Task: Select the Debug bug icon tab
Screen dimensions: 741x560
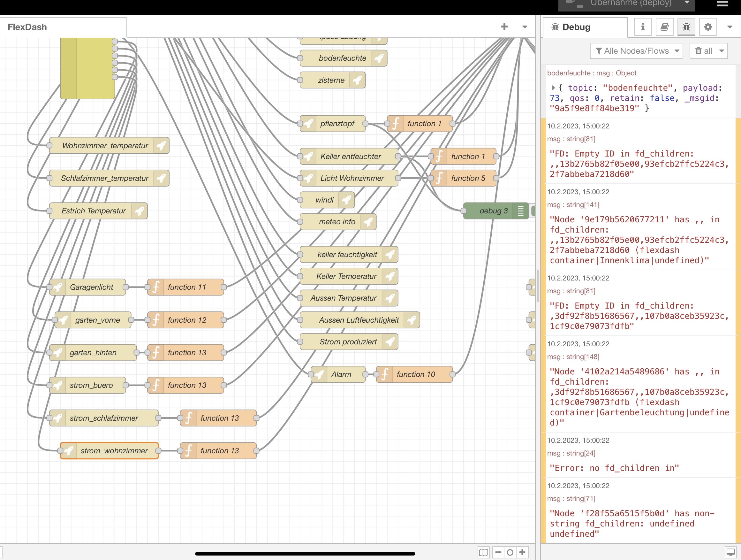Action: [x=686, y=27]
